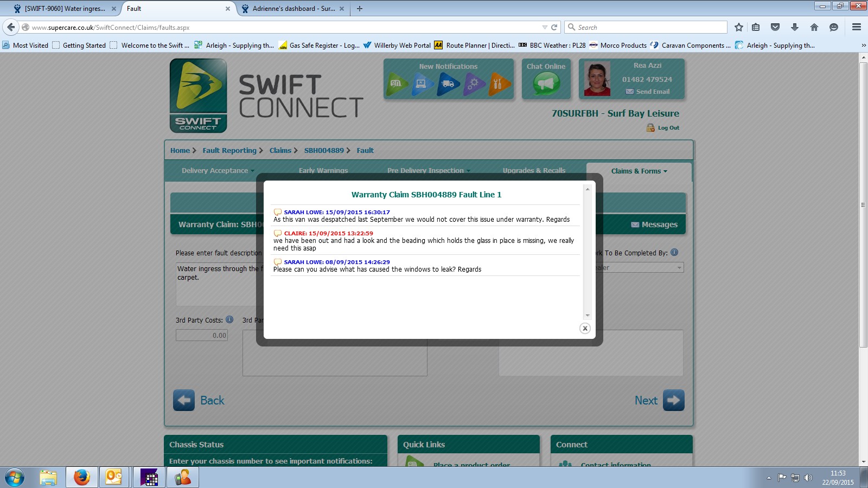
Task: Bookmark this page with the star icon
Action: 738,27
